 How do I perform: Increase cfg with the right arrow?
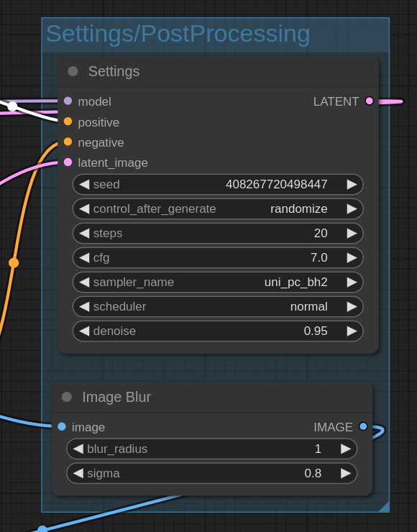pos(352,258)
